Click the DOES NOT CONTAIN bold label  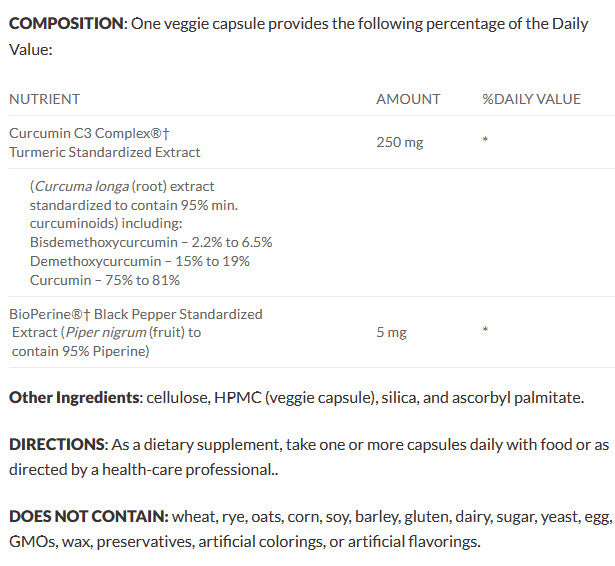(88, 517)
